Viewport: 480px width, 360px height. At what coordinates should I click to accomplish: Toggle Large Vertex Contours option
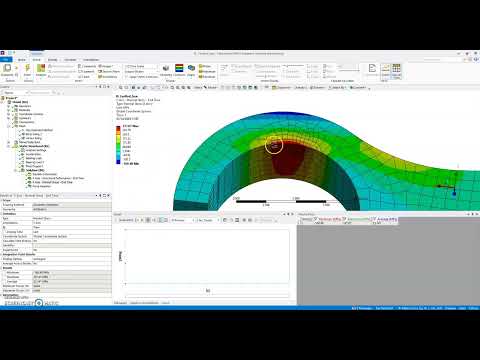click(141, 77)
